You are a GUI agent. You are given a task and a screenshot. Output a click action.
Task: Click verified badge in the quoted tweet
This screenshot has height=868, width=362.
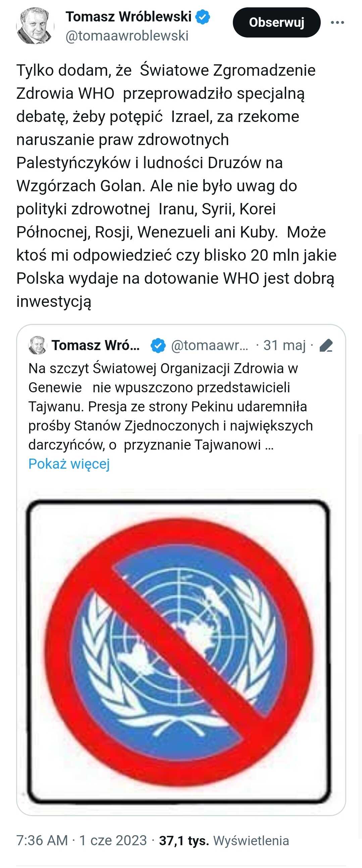tap(158, 345)
